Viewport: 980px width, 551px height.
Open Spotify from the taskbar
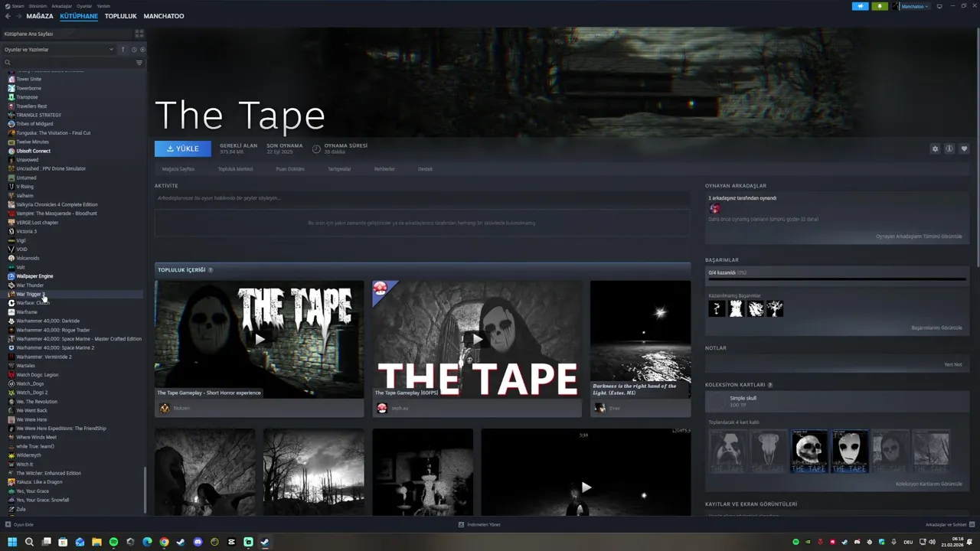click(113, 542)
